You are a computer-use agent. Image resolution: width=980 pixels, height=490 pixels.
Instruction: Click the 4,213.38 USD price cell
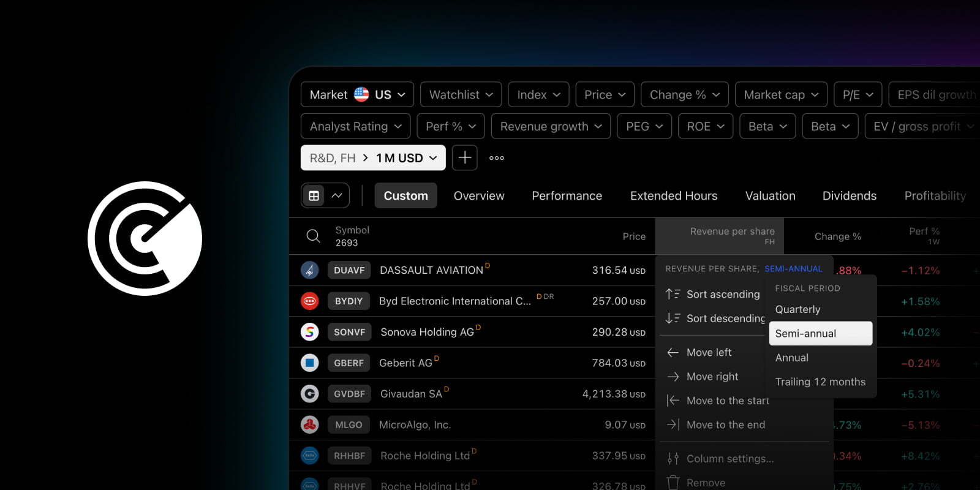(614, 394)
